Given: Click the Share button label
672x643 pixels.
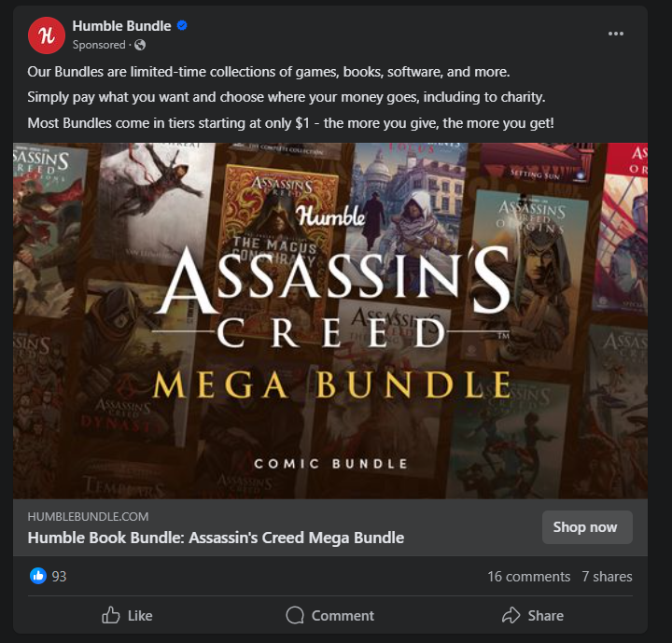Looking at the screenshot, I should (x=546, y=616).
